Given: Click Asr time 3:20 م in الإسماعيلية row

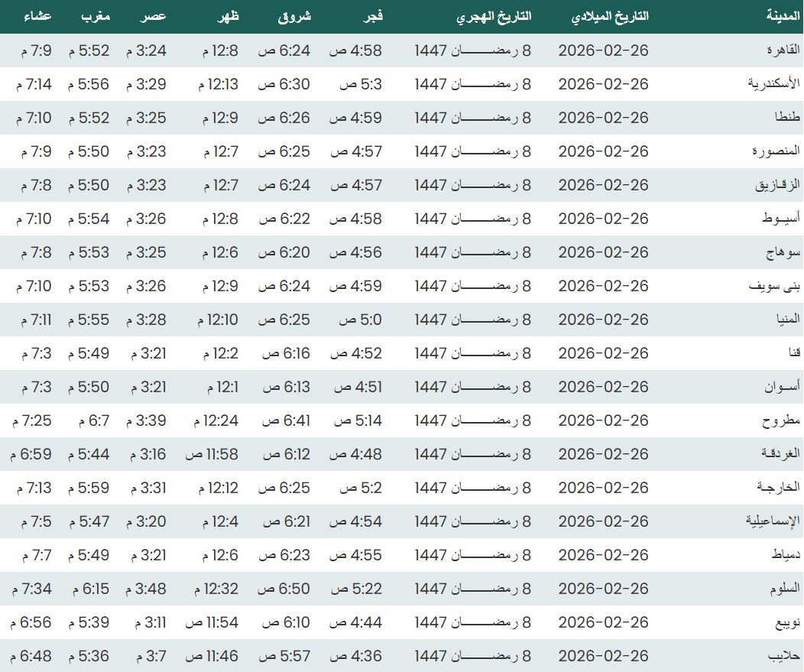Looking at the screenshot, I should [x=146, y=521].
